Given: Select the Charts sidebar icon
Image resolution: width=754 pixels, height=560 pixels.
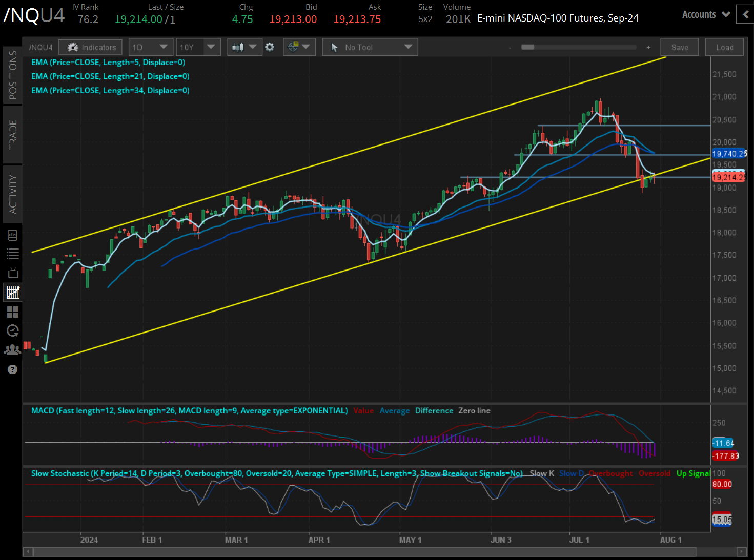Looking at the screenshot, I should click(12, 292).
